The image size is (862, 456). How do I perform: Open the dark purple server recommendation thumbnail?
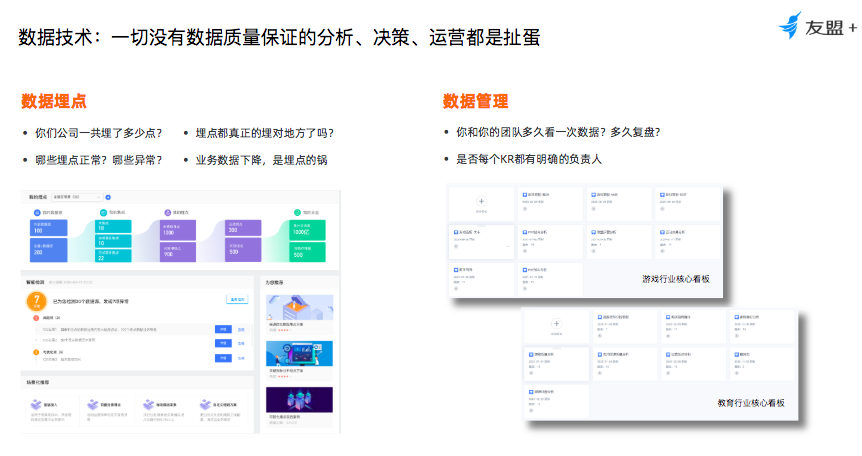300,400
